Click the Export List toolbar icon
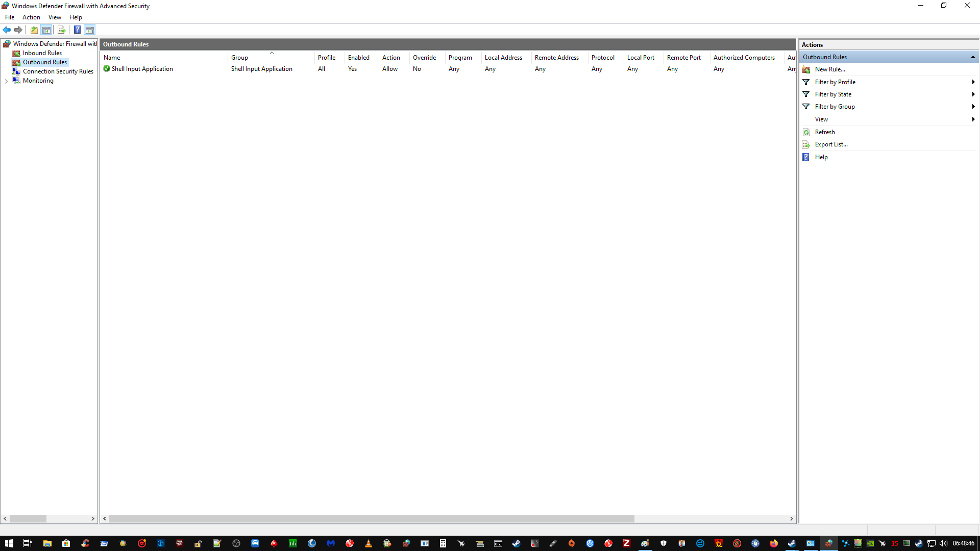This screenshot has width=980, height=551. pyautogui.click(x=61, y=30)
